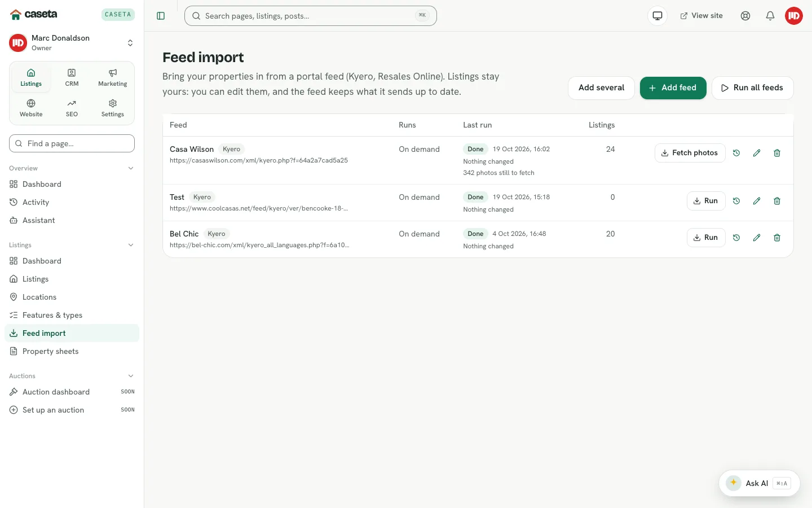Open Dashboard under the Listings group
This screenshot has width=812, height=508.
pos(72,261)
